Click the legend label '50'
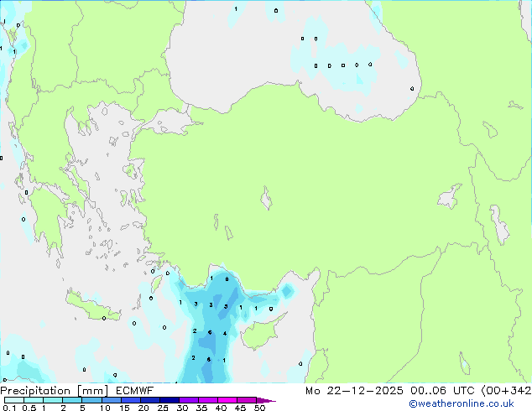 tap(259, 408)
